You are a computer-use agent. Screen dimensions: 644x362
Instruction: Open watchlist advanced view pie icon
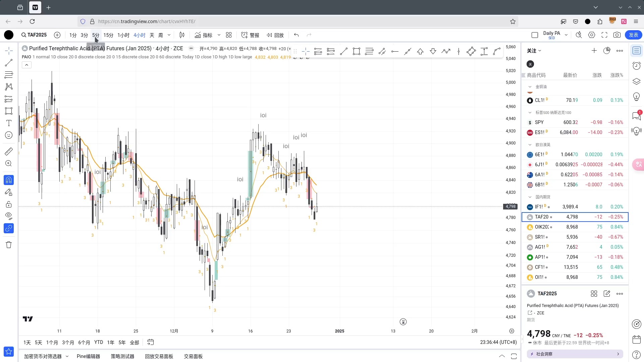click(607, 51)
